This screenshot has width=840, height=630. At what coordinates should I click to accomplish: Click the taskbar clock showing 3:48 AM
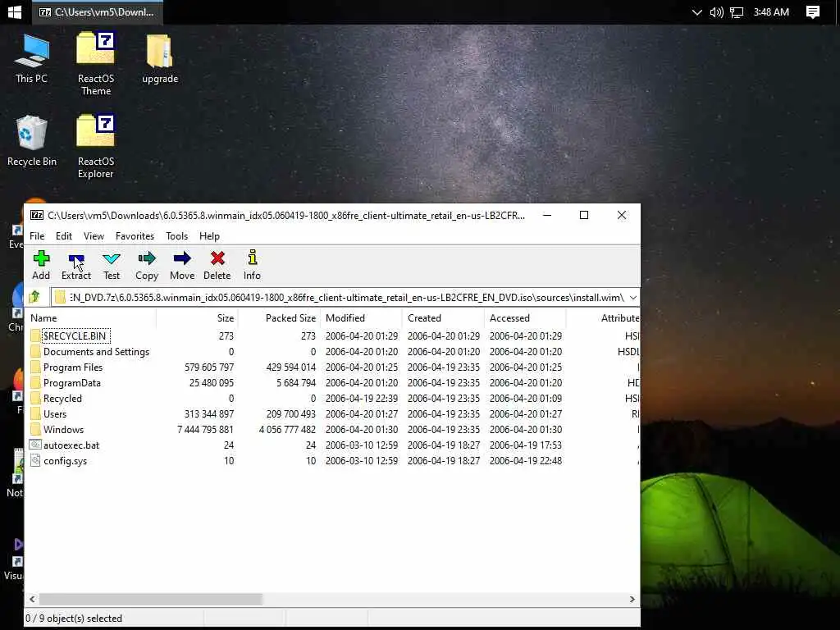(771, 12)
